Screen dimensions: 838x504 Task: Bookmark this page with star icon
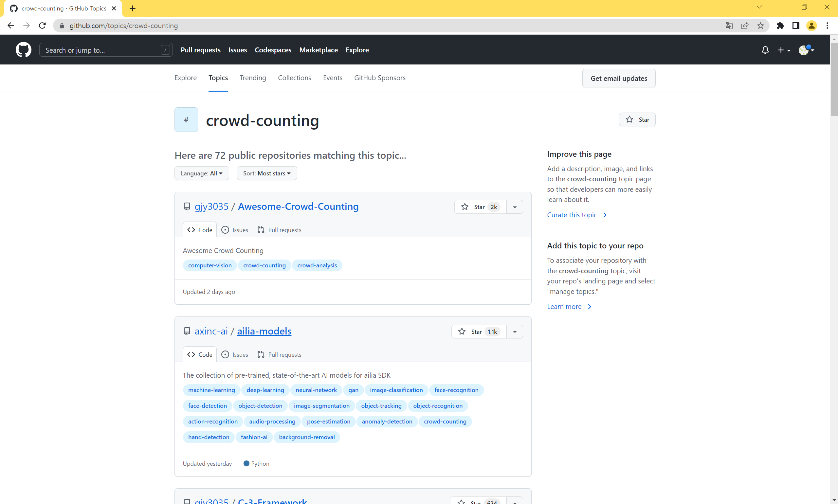click(x=760, y=26)
